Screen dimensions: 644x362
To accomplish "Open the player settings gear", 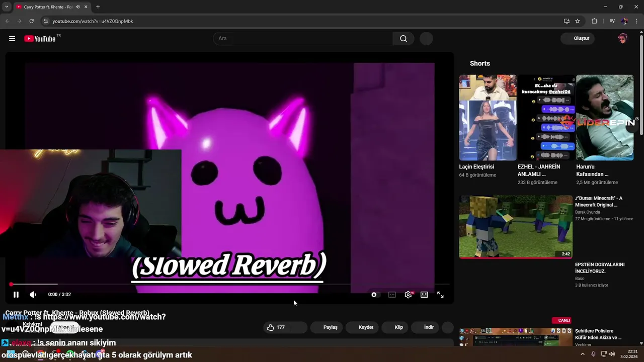I will (x=409, y=295).
